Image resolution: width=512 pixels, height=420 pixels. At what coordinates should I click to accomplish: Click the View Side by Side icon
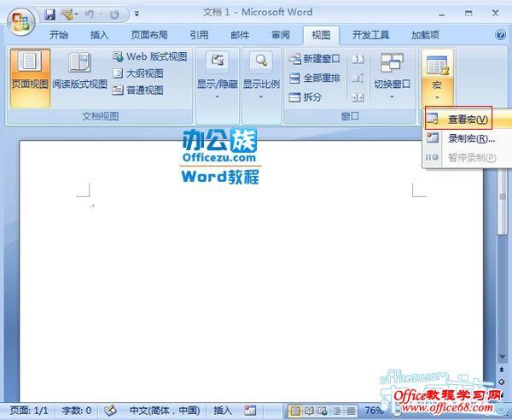pos(358,60)
